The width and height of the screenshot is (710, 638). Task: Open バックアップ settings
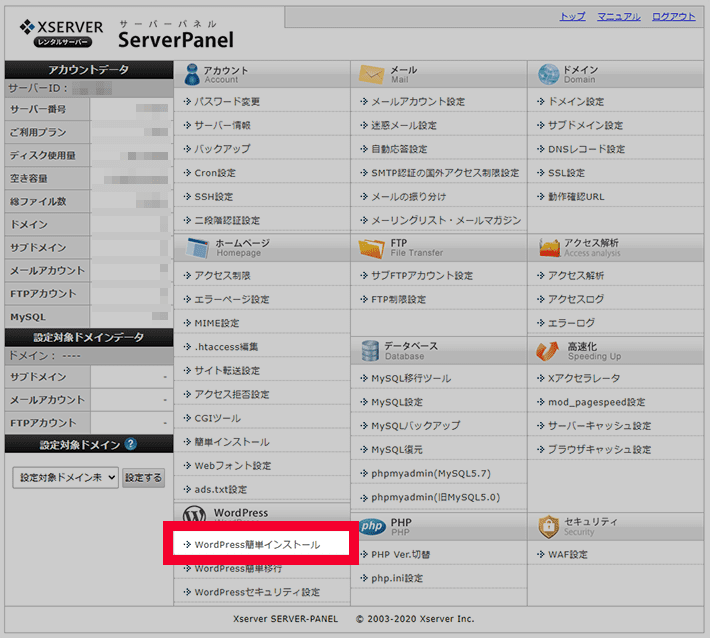[222, 149]
